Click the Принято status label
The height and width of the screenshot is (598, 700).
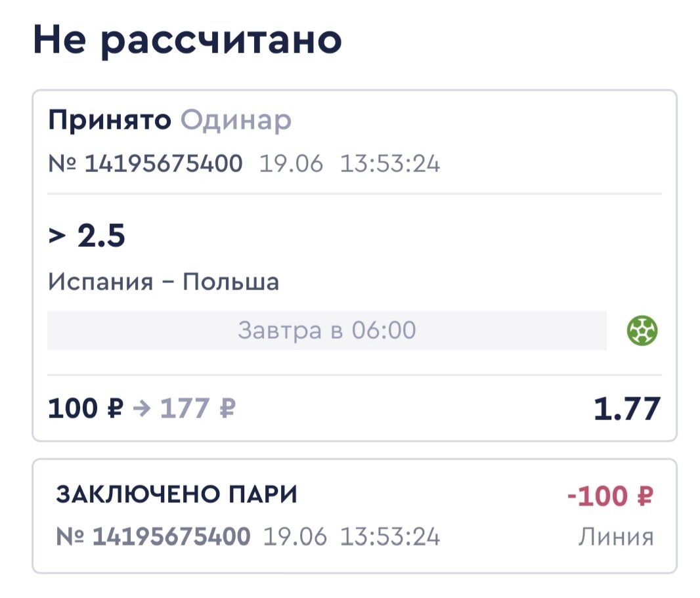pyautogui.click(x=110, y=120)
